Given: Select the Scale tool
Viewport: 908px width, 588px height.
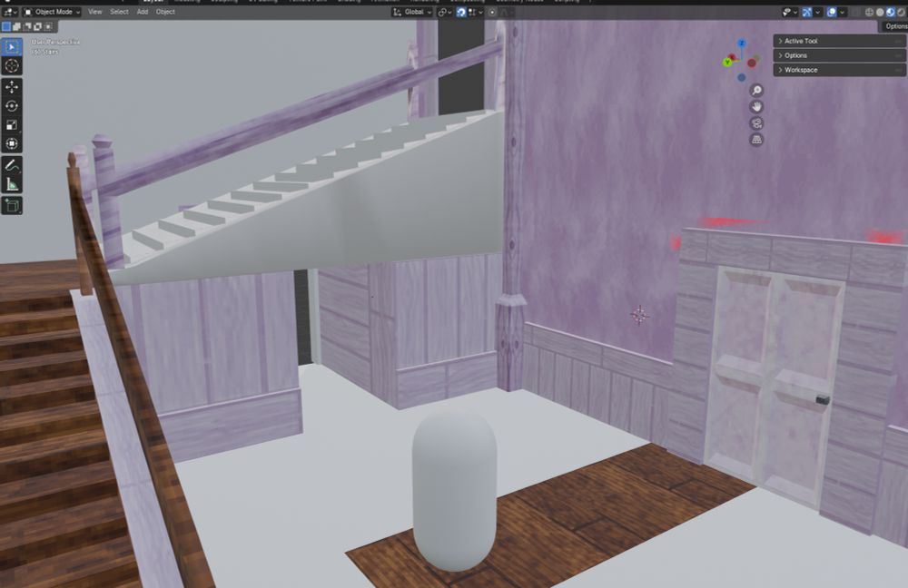Looking at the screenshot, I should point(12,125).
